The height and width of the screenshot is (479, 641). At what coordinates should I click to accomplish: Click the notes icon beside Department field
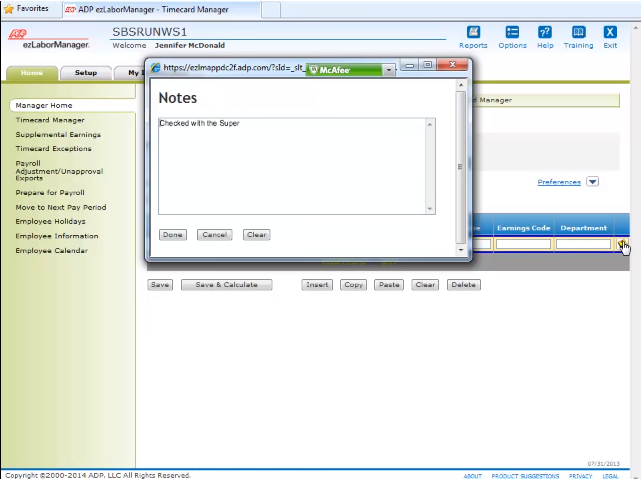[621, 244]
